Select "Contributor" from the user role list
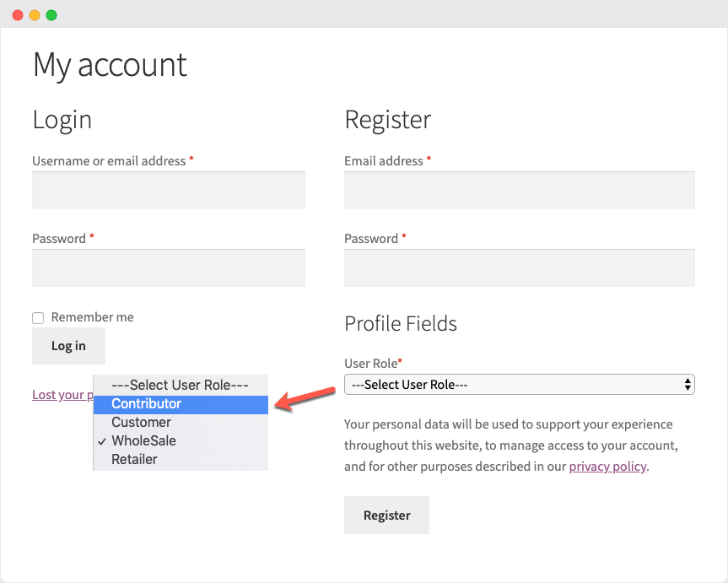 click(x=146, y=403)
